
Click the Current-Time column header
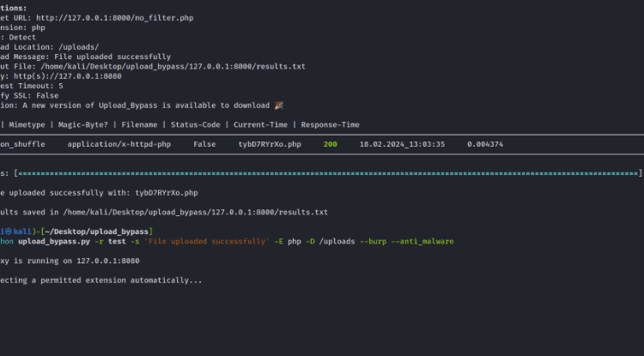(x=260, y=124)
